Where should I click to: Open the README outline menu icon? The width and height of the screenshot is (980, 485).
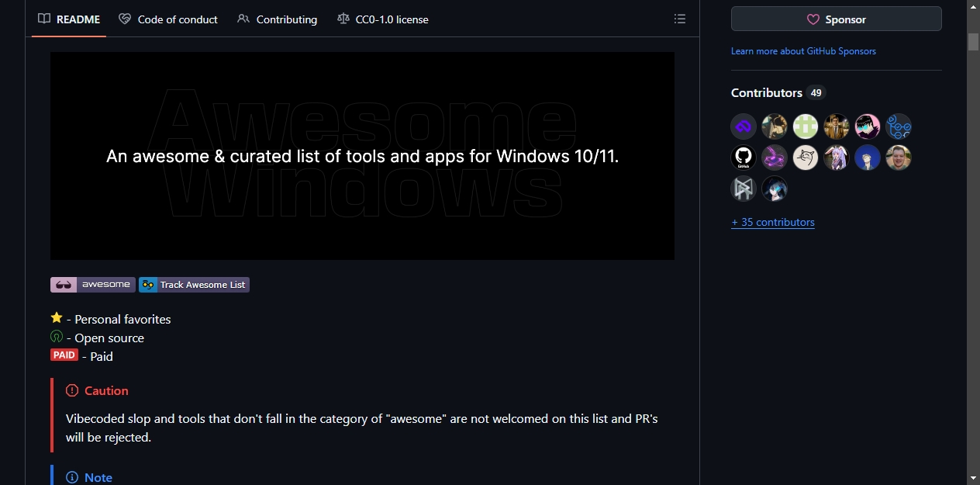(680, 19)
